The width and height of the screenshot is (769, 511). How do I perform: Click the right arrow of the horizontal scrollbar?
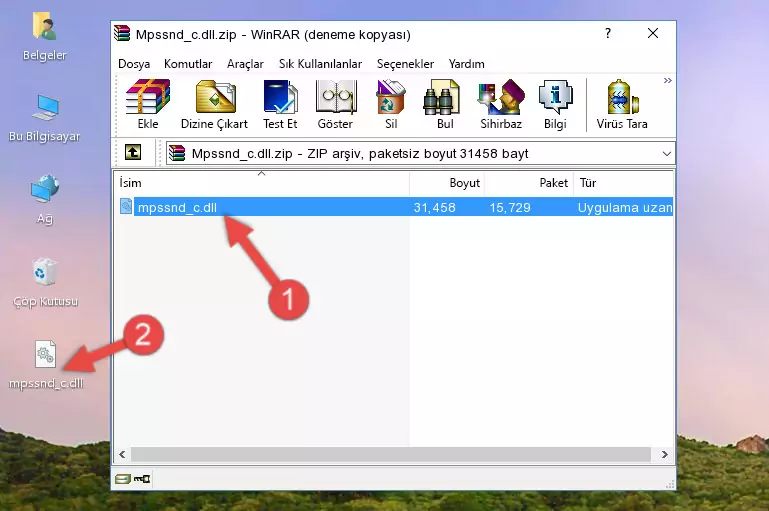click(665, 455)
